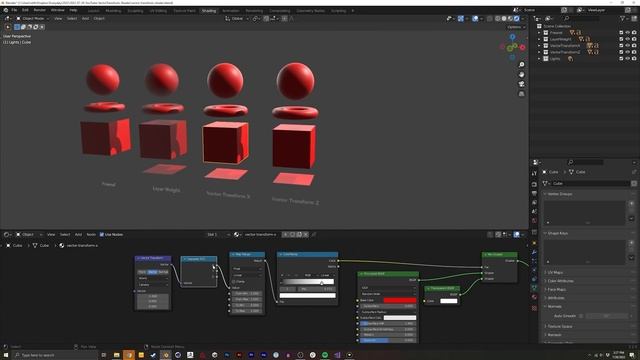Open viewport Add menu
Image resolution: width=640 pixels, height=360 pixels.
85,18
